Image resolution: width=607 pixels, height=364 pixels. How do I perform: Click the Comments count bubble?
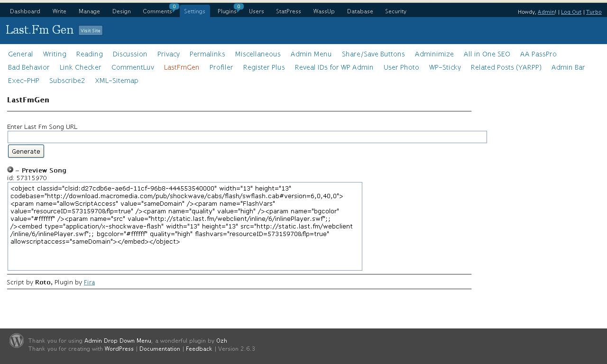click(x=174, y=7)
